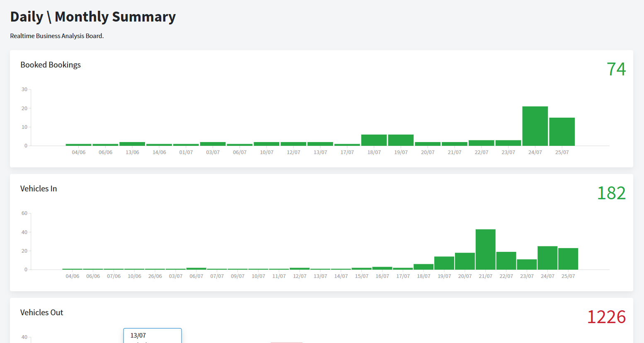This screenshot has width=644, height=343.
Task: Click the Vehicles Out total 1226
Action: coord(606,317)
